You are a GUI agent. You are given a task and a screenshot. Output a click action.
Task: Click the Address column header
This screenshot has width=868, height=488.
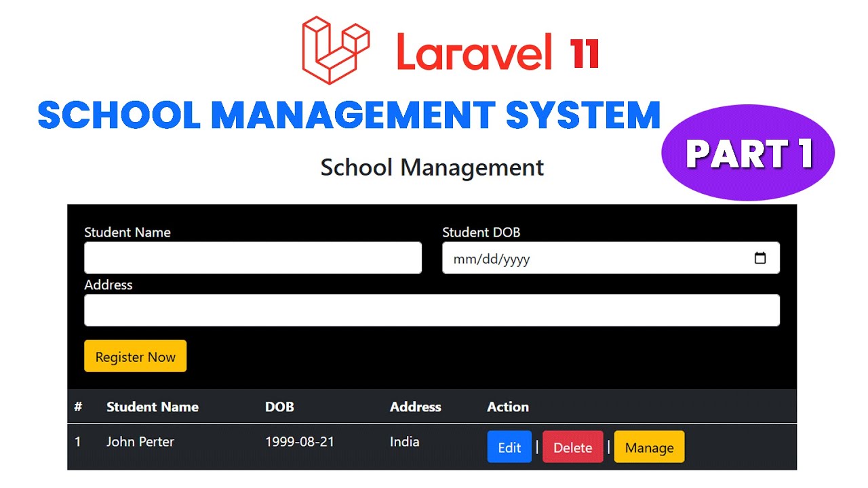[416, 407]
